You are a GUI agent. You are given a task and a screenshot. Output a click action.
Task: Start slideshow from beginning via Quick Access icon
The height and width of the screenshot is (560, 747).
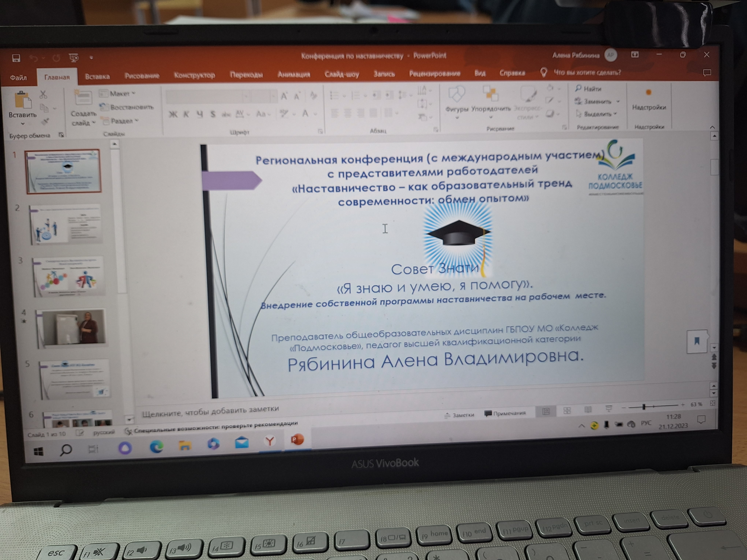(x=74, y=58)
